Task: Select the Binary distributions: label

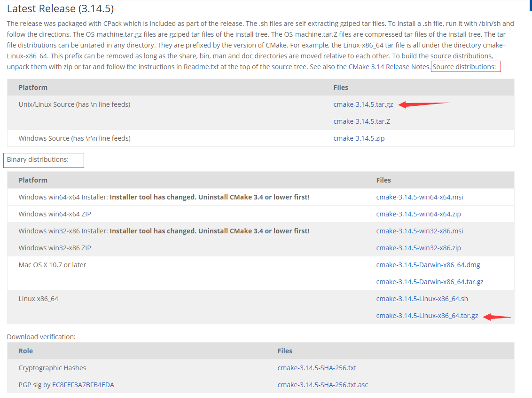Action: click(38, 159)
